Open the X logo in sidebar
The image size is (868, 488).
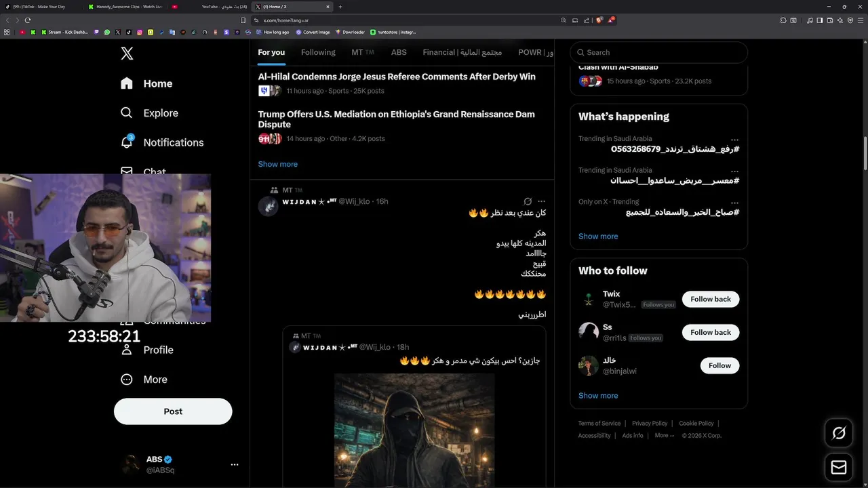pos(127,54)
